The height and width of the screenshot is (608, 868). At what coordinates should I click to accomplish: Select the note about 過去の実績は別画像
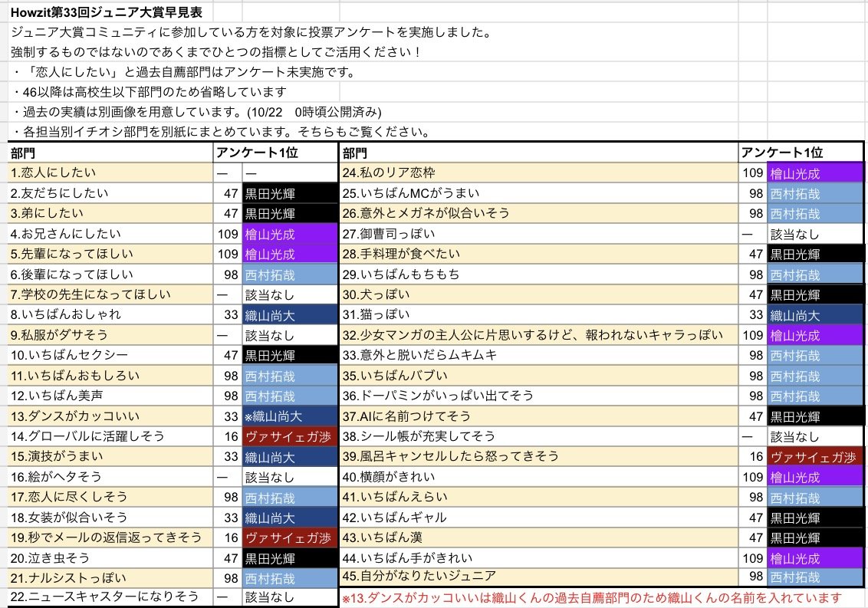click(x=196, y=112)
